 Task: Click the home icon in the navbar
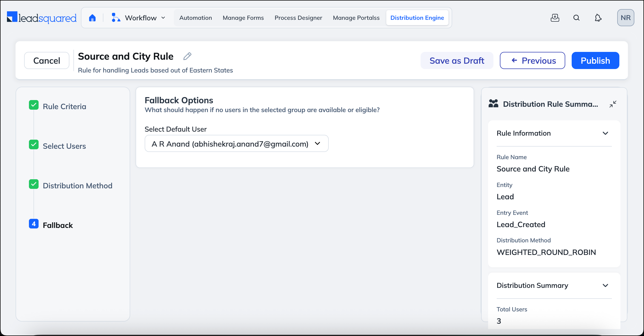[x=92, y=17]
